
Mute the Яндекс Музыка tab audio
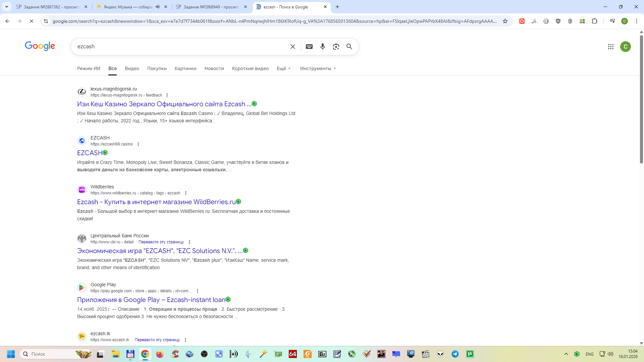coord(158,7)
